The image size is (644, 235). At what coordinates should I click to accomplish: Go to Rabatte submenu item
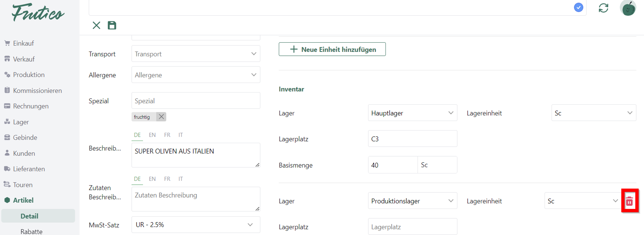pyautogui.click(x=31, y=231)
